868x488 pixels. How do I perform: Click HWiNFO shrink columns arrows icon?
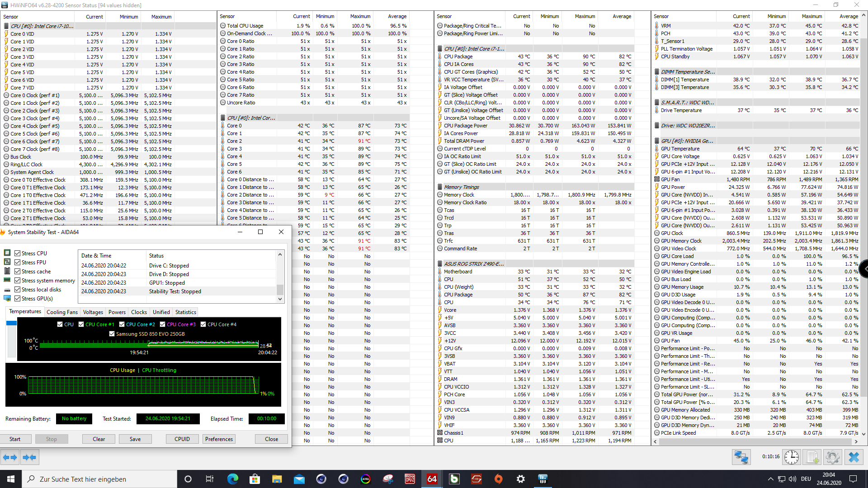point(29,457)
